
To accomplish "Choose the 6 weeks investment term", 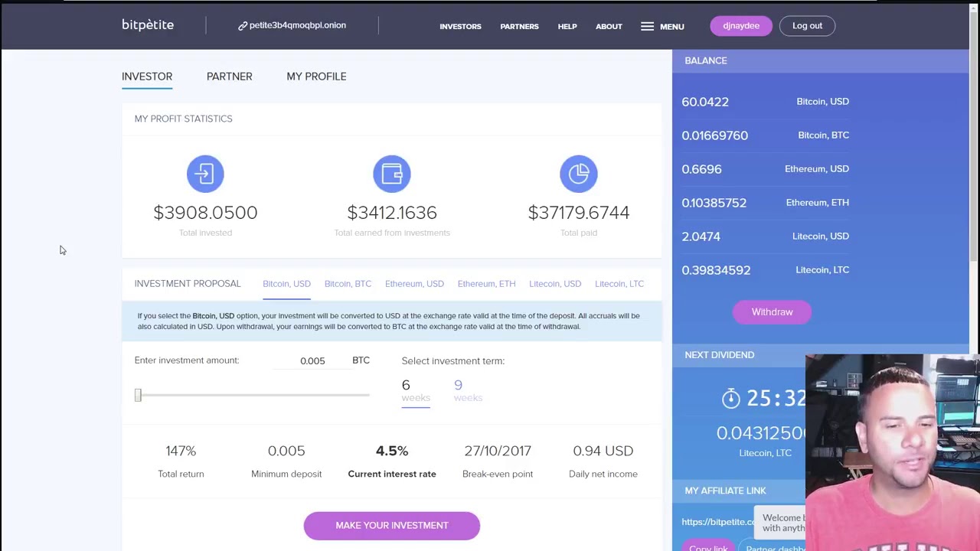I will (416, 390).
